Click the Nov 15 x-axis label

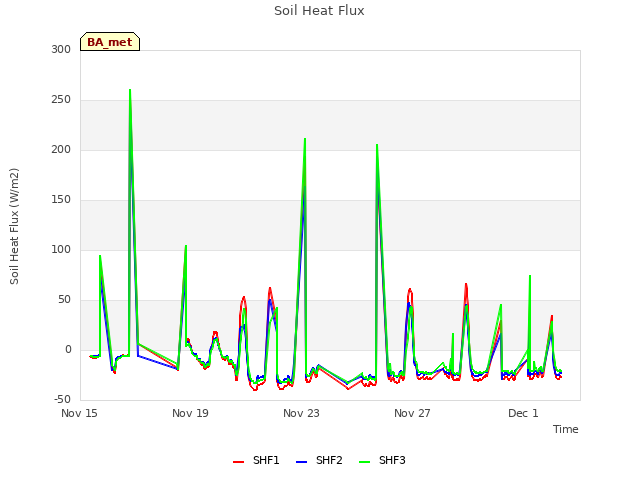point(80,413)
